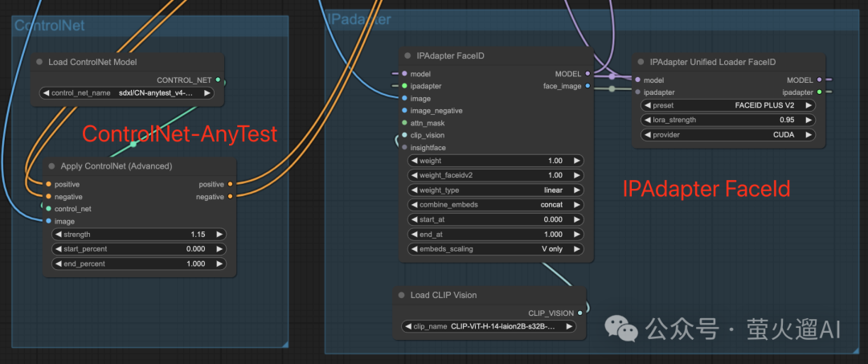Click the weight_faceidv2 1.00 value field
Screen dimensions: 868x364
pos(495,175)
